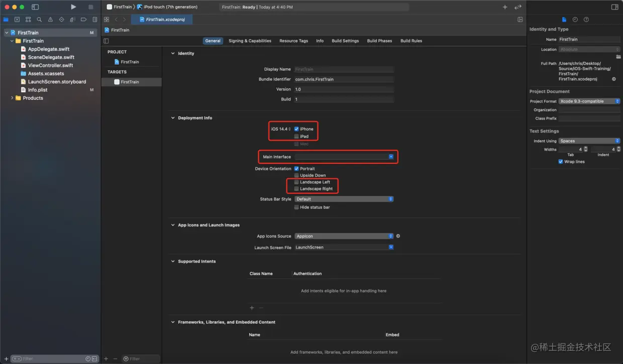
Task: Switch to Resource Tags tab
Action: [293, 41]
